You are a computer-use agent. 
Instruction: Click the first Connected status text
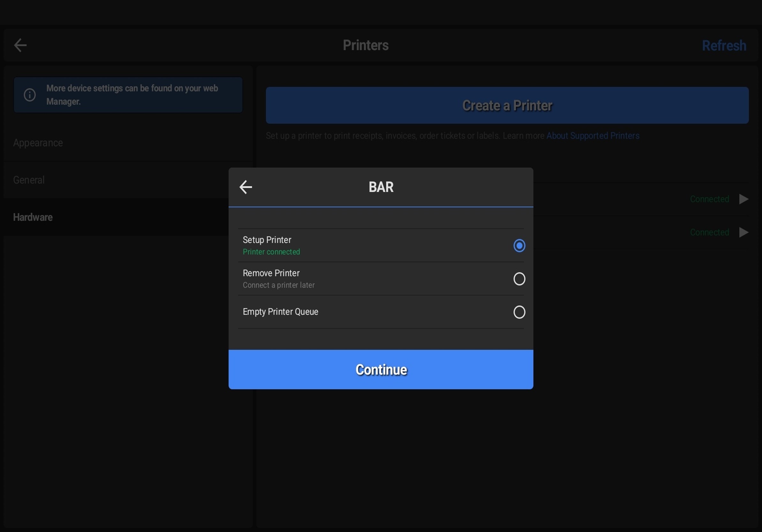click(709, 199)
